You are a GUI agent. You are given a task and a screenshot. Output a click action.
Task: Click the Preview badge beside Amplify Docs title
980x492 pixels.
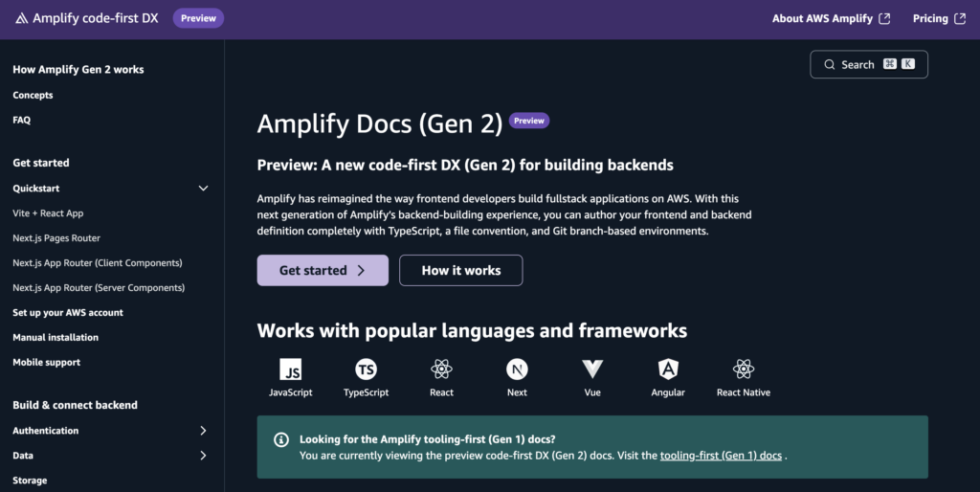click(x=528, y=121)
